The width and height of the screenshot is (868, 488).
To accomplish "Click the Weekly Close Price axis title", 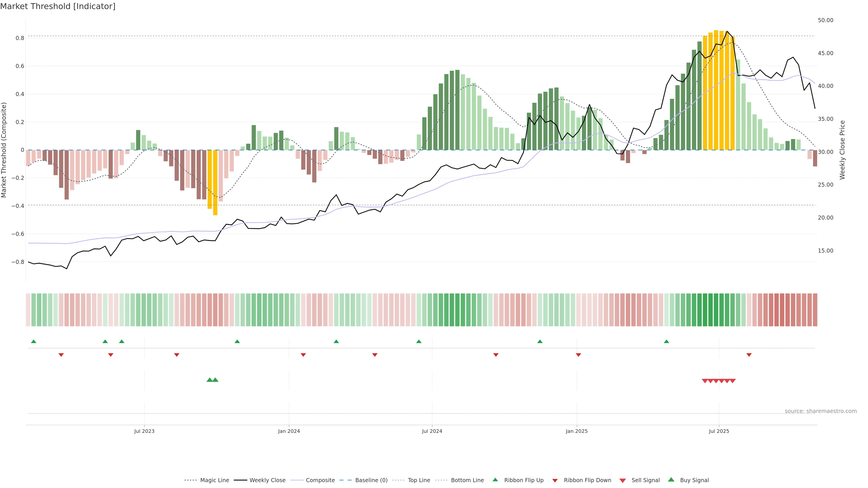I will [x=842, y=150].
